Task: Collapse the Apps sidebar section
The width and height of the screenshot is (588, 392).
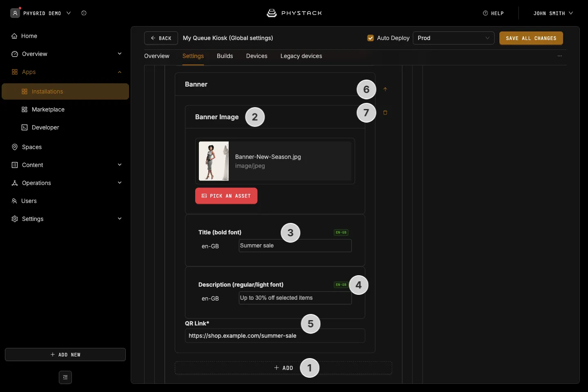Action: tap(65, 72)
